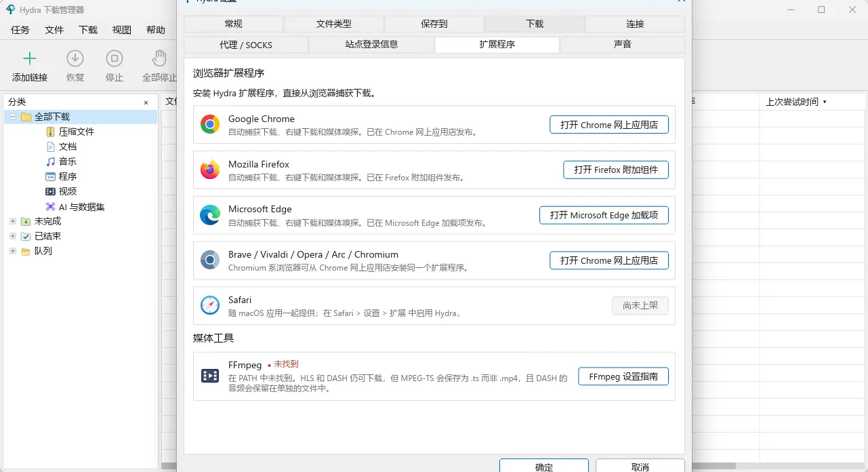The height and width of the screenshot is (472, 868).
Task: Click the 浏览器扩展程序 section heading
Action: tap(228, 73)
